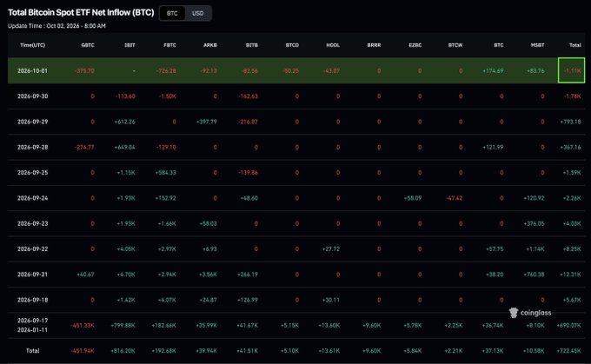Click the -274.77 GBTC value

[84, 148]
